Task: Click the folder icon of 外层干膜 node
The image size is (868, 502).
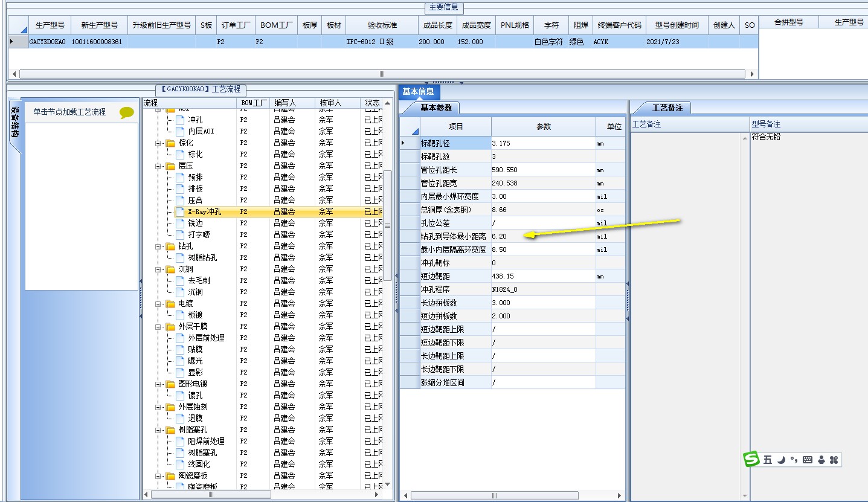Action: click(170, 327)
